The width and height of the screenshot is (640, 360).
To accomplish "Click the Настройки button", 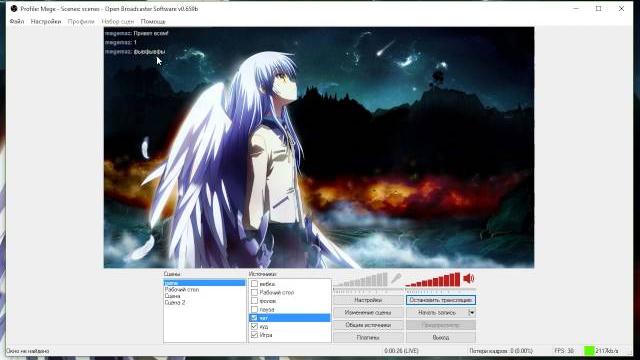I will tap(368, 300).
